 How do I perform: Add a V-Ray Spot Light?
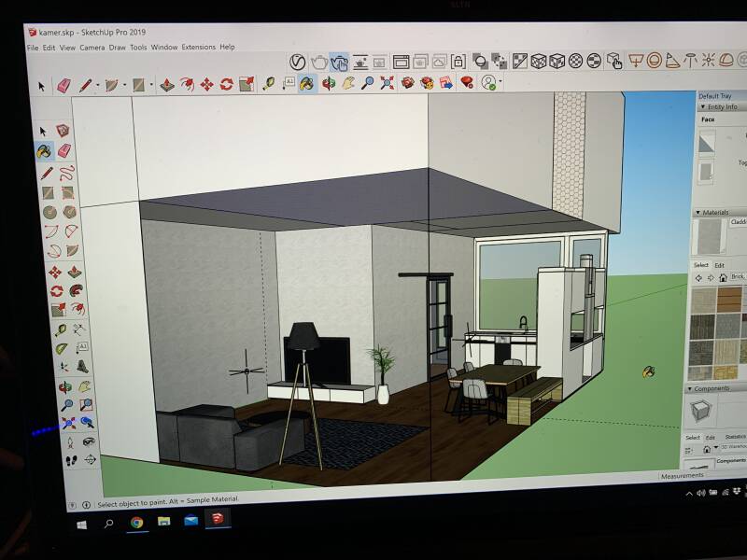(x=672, y=61)
